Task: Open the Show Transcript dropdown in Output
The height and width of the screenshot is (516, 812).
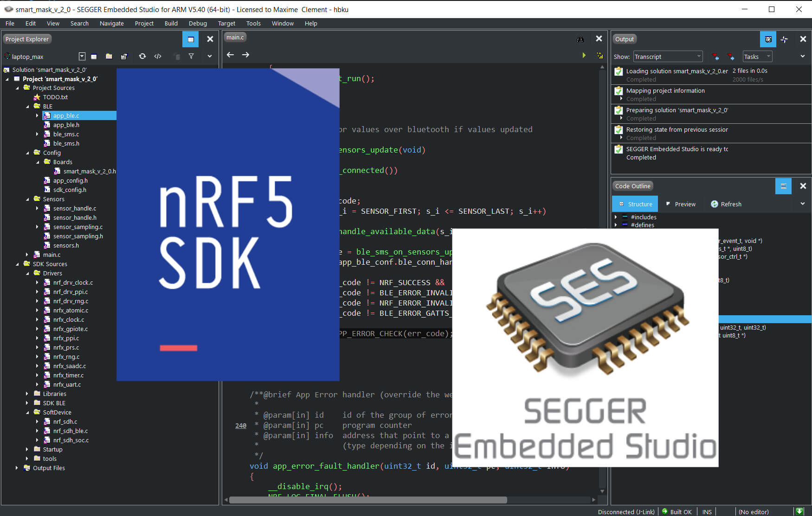Action: (668, 57)
